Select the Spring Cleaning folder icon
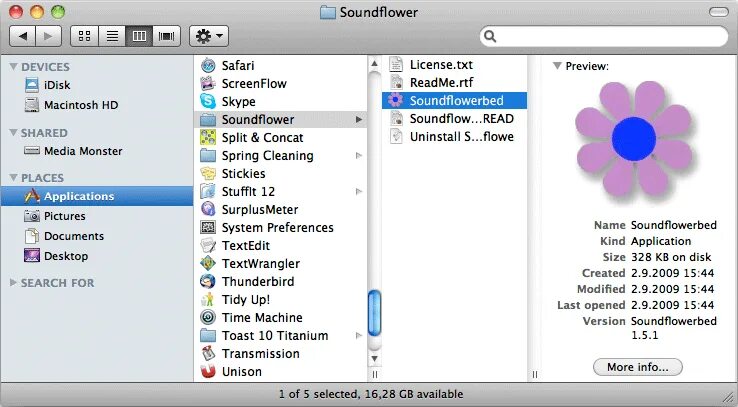This screenshot has width=738, height=407. click(208, 155)
